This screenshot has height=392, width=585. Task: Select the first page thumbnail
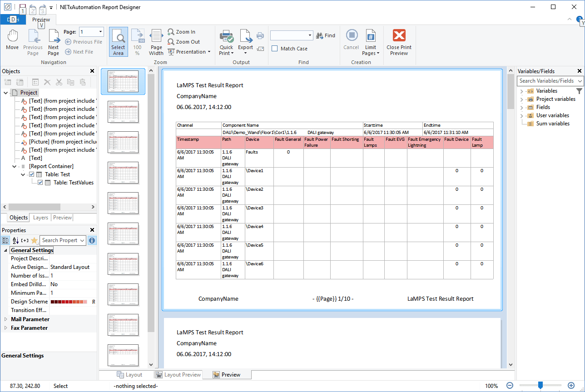pos(123,81)
